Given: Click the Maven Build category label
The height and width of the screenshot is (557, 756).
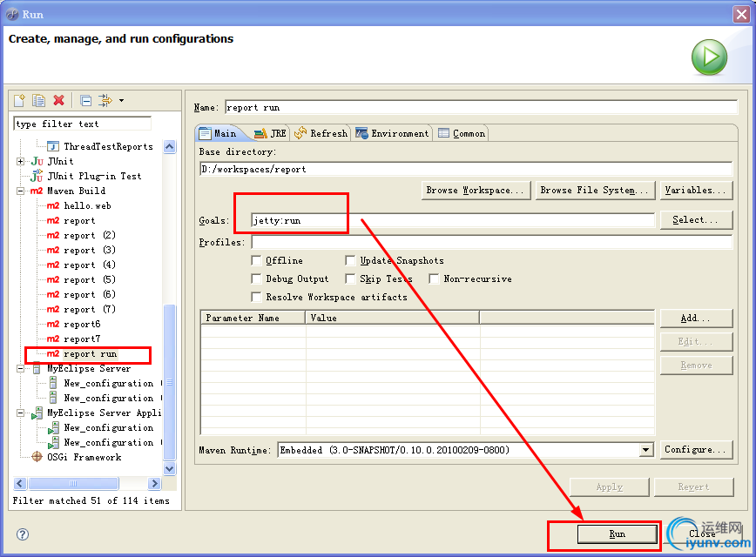Looking at the screenshot, I should tap(76, 191).
